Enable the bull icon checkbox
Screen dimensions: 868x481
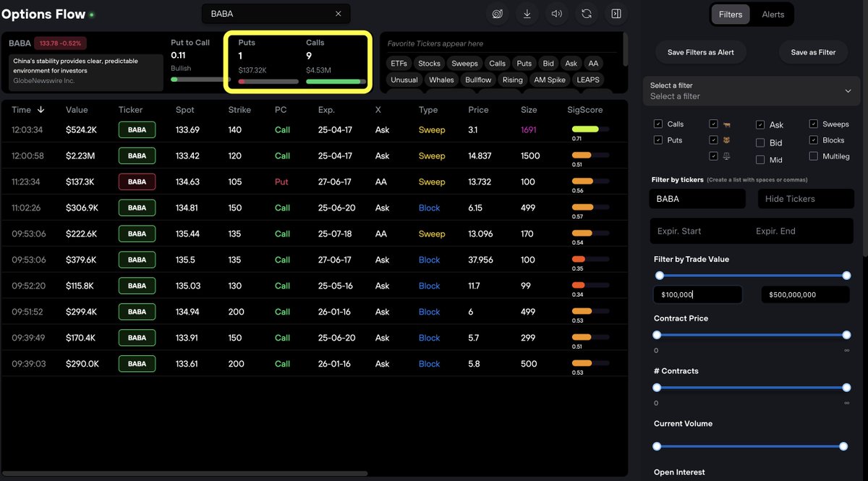[x=714, y=124]
